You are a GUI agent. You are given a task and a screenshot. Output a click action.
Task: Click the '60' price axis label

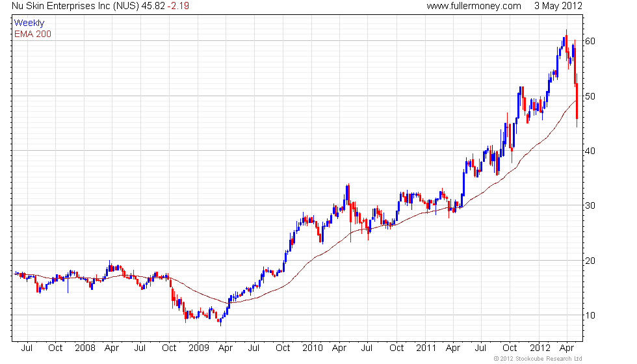590,41
